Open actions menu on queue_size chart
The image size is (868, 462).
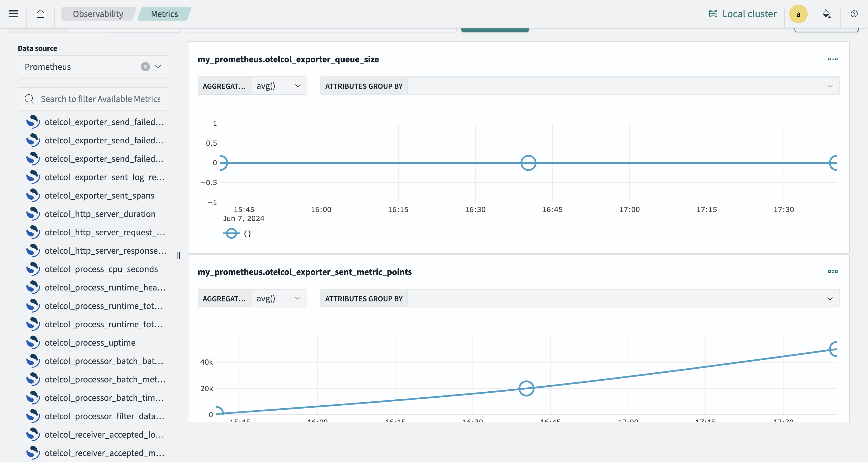[833, 59]
